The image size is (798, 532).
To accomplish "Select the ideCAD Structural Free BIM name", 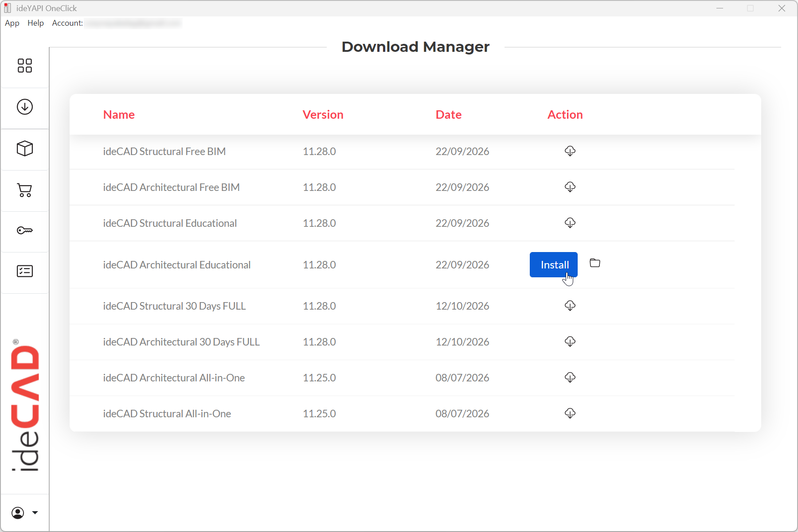I will [x=164, y=151].
